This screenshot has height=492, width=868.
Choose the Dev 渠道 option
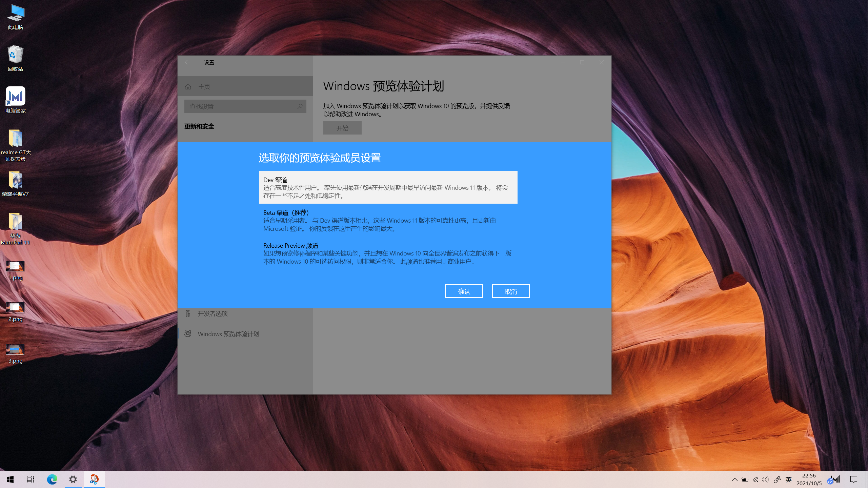click(388, 187)
